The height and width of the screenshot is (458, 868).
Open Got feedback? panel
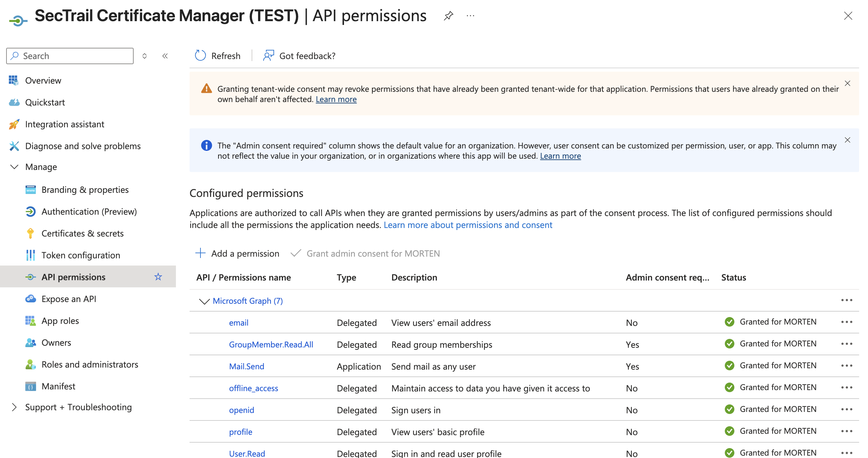(x=299, y=56)
